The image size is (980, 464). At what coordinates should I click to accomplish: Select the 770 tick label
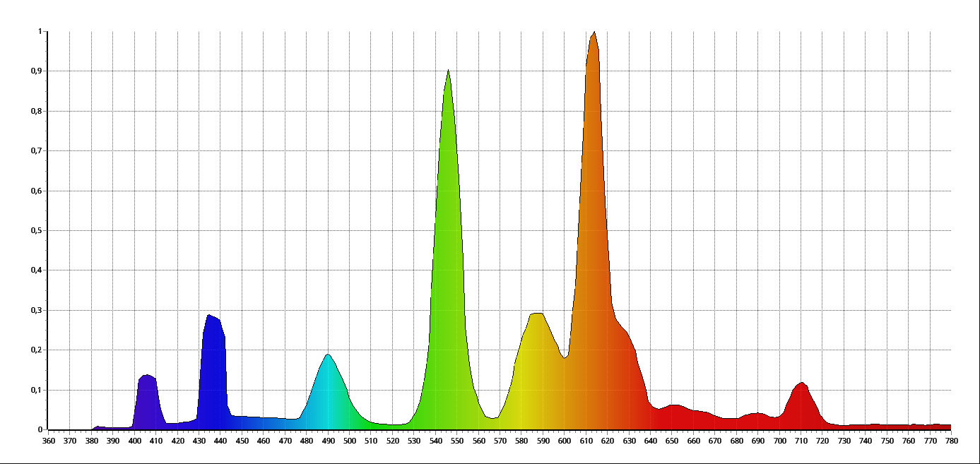(x=931, y=441)
